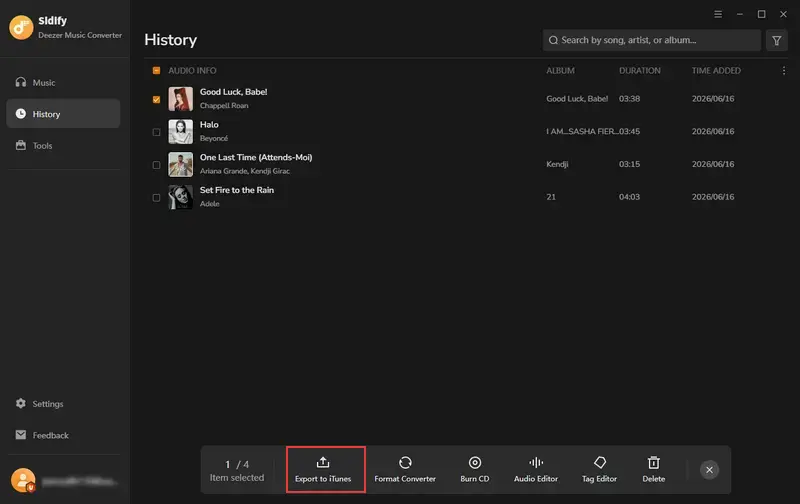Maximize the Sidify window
Image resolution: width=800 pixels, height=504 pixels.
click(x=761, y=14)
